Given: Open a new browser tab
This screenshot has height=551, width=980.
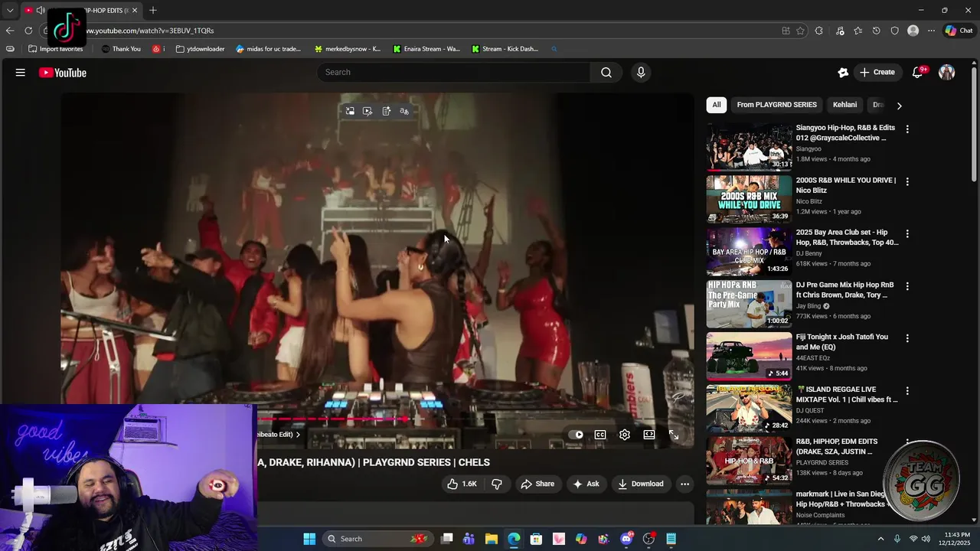Looking at the screenshot, I should click(x=153, y=10).
